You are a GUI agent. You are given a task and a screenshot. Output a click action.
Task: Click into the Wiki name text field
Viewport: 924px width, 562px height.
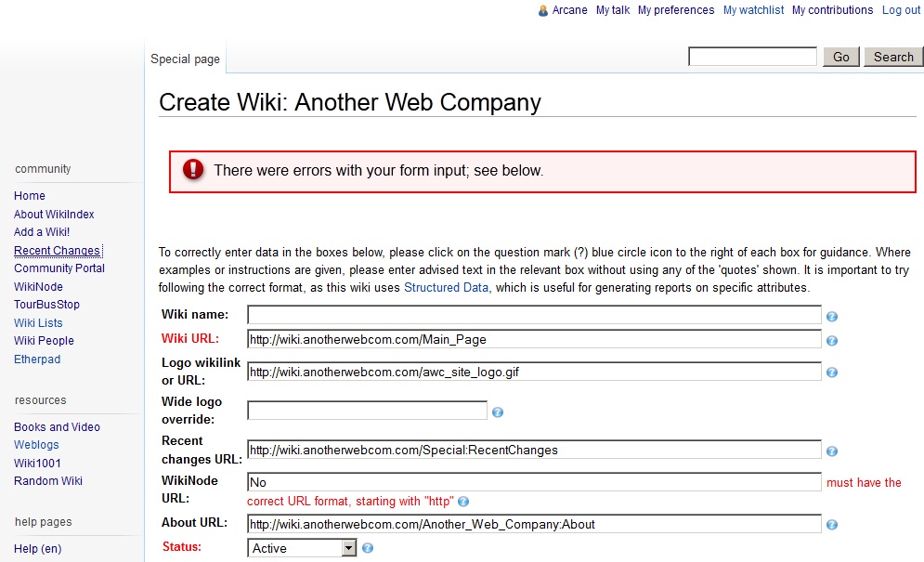(x=534, y=316)
